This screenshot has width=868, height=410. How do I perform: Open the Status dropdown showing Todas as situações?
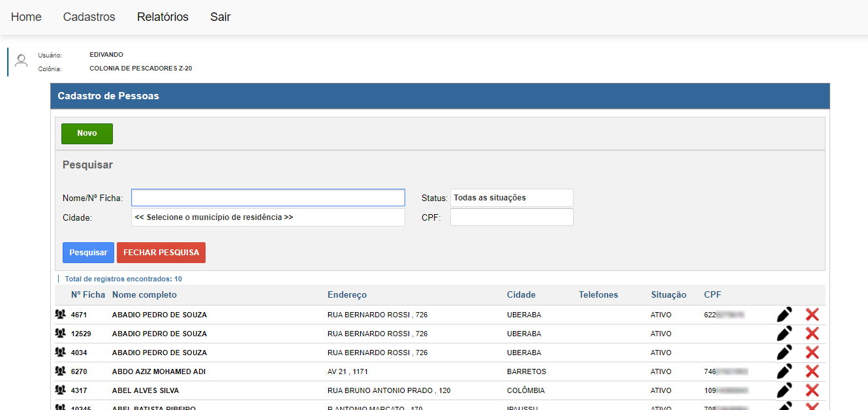[512, 198]
